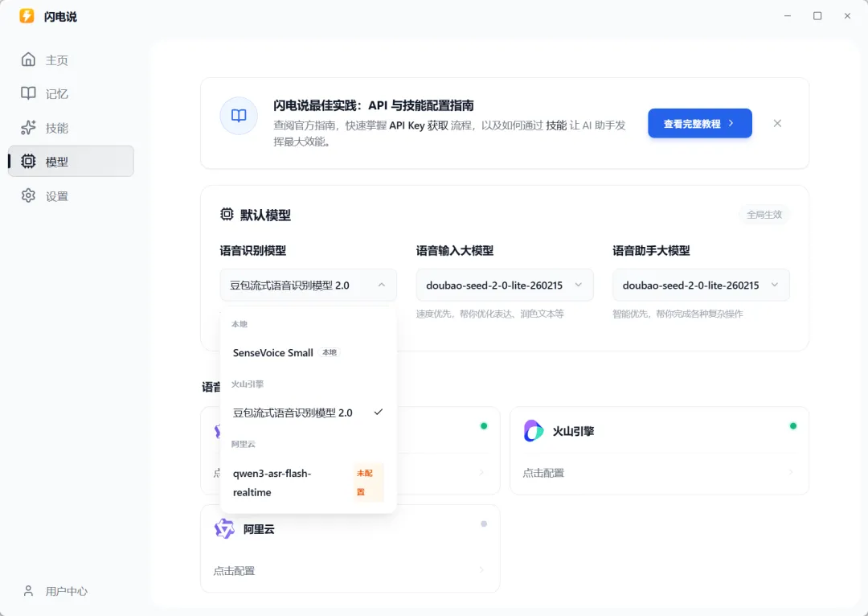Go to the 记忆 section
This screenshot has height=616, width=868.
(71, 93)
